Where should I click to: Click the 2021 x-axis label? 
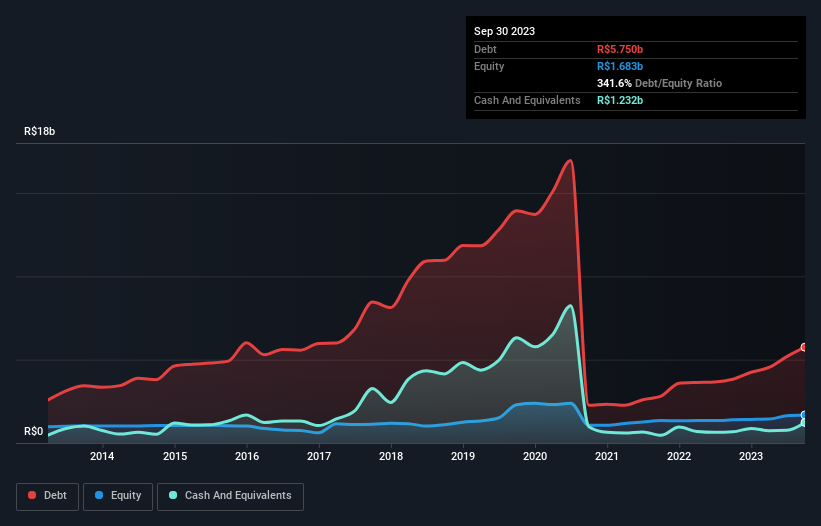(x=607, y=456)
